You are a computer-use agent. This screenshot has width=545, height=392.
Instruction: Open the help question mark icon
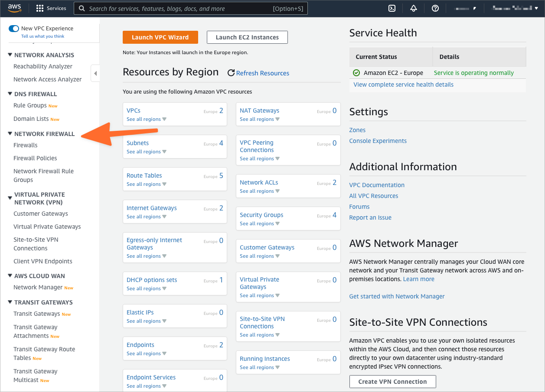pyautogui.click(x=435, y=8)
